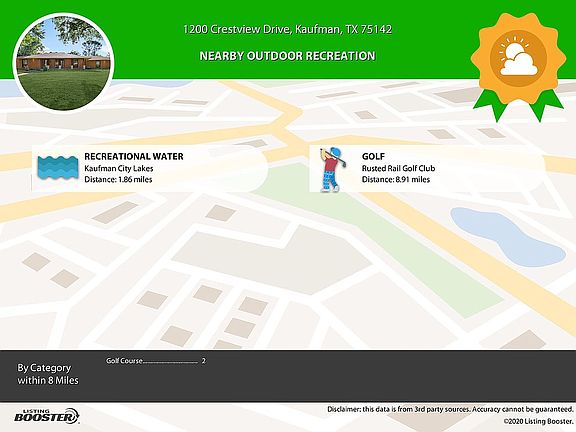This screenshot has width=576, height=432.
Task: Select the Golf Course count row
Action: pos(156,361)
